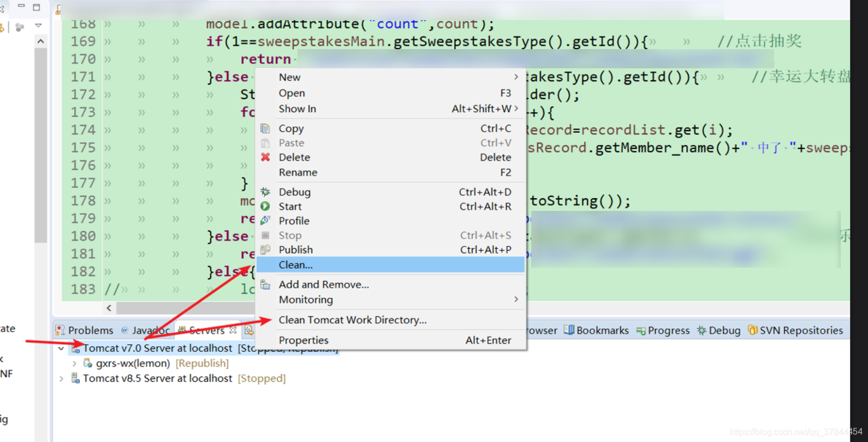The image size is (868, 442).
Task: Click the horizontal scrollbar left arrow
Action: point(109,308)
